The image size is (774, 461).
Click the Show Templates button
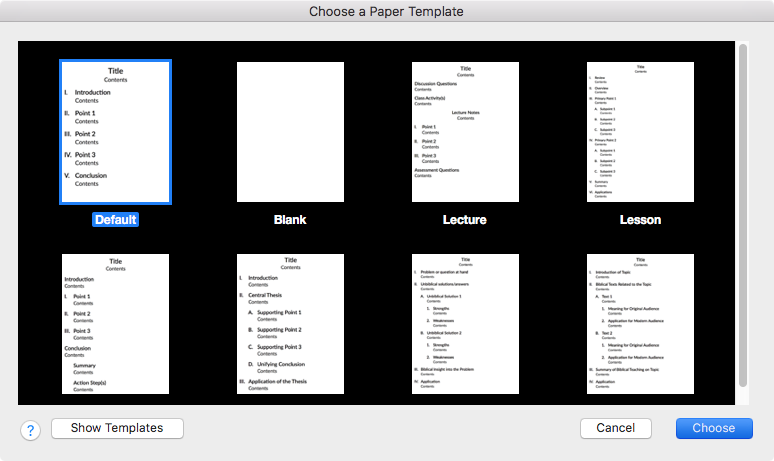[117, 428]
